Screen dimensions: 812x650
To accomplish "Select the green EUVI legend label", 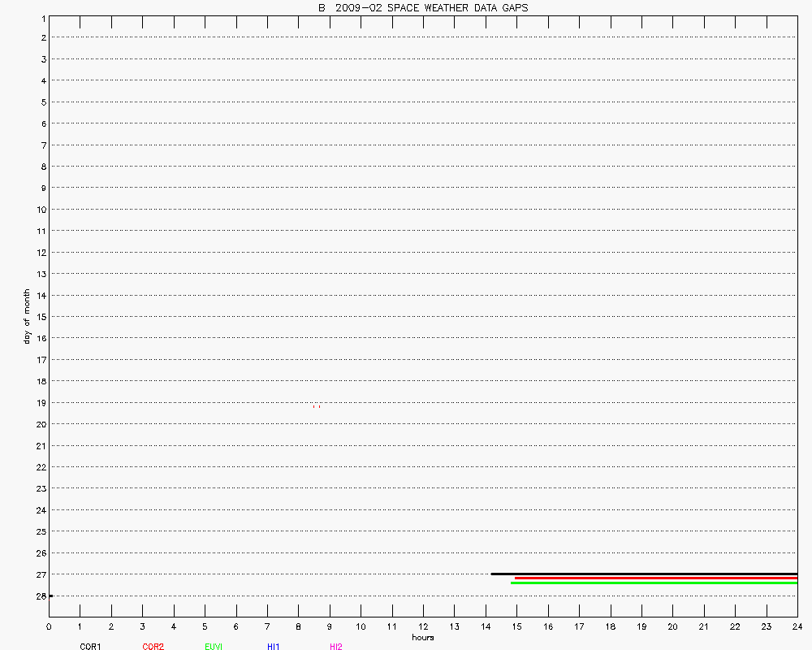I will coord(214,647).
